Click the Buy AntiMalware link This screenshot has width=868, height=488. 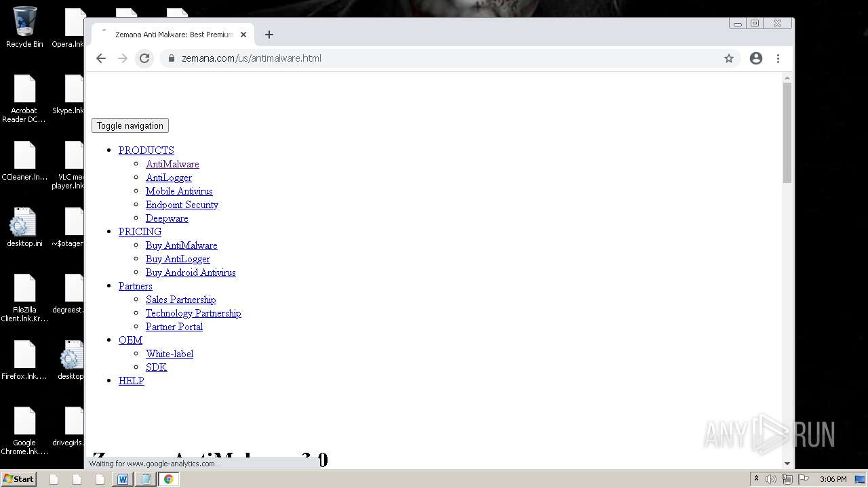pyautogui.click(x=182, y=245)
